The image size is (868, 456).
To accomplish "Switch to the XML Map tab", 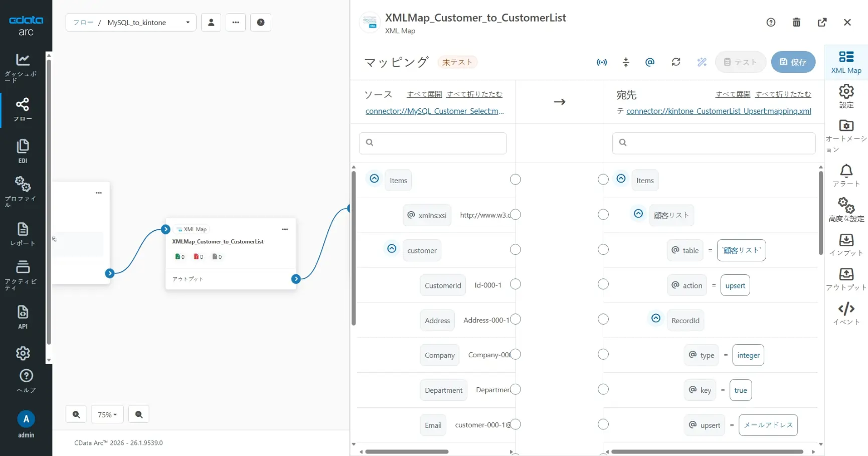I will pos(846,62).
